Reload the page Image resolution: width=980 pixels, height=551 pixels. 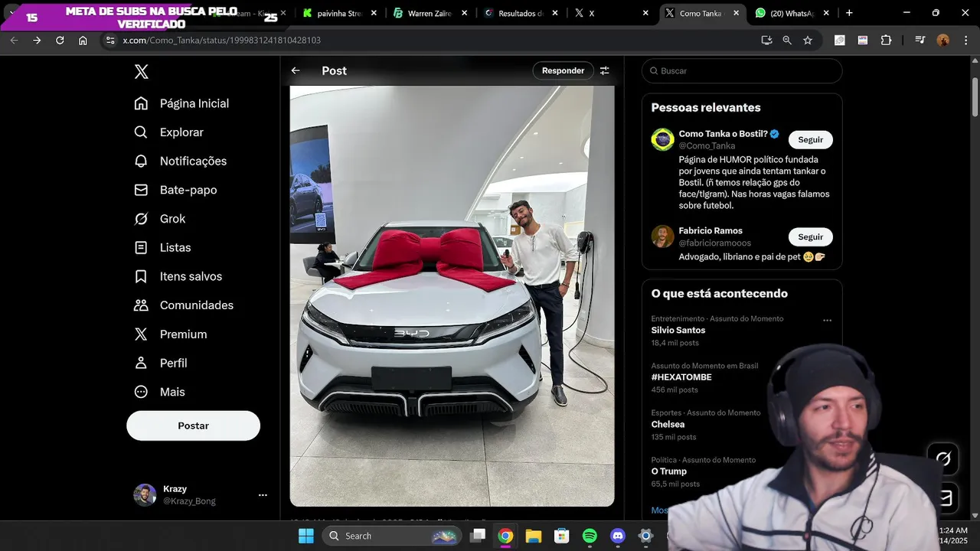coord(60,40)
